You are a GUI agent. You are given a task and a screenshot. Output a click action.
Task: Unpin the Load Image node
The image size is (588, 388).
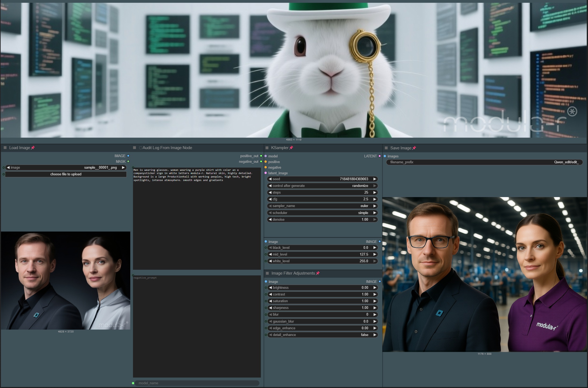[x=33, y=147]
